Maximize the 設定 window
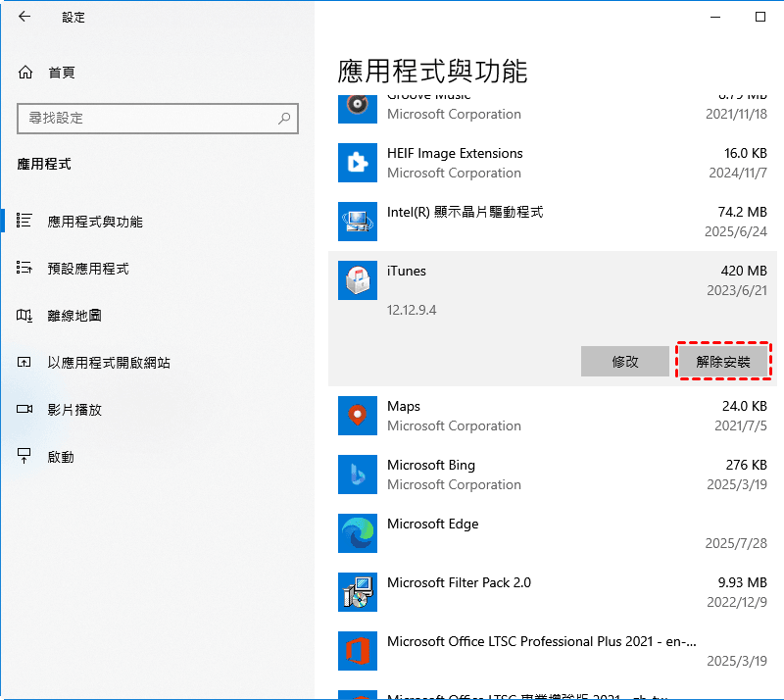Screen dimensions: 784x700 pos(760,17)
